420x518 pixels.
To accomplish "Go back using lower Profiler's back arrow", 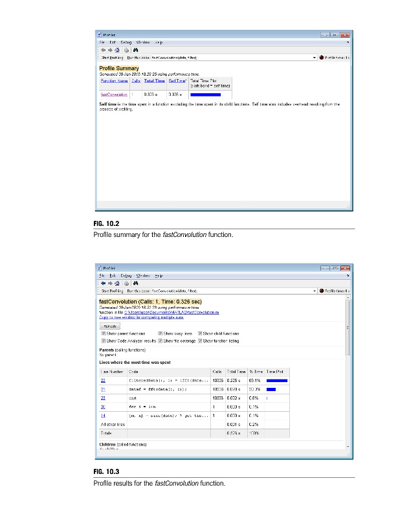I will [x=104, y=283].
